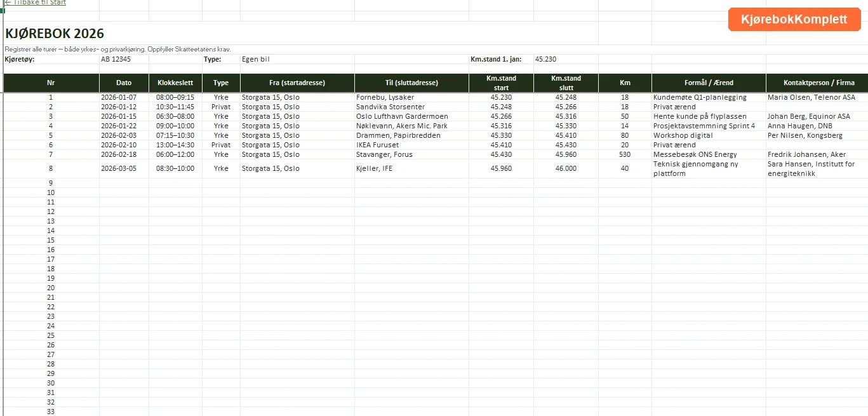Viewport: 868px width, 416px height.
Task: Click the time cell '06:00–12:00'
Action: (x=175, y=155)
